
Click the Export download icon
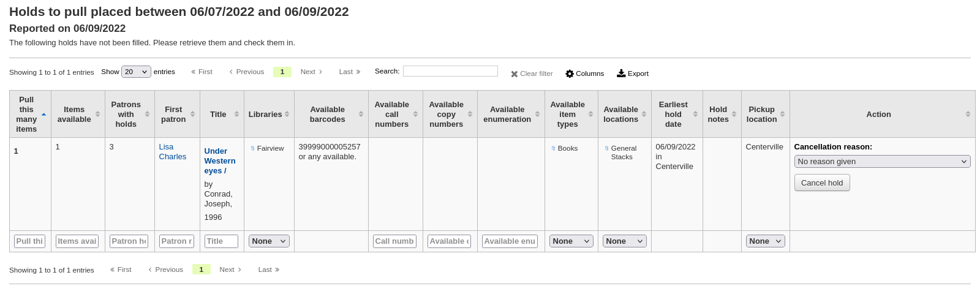(621, 73)
